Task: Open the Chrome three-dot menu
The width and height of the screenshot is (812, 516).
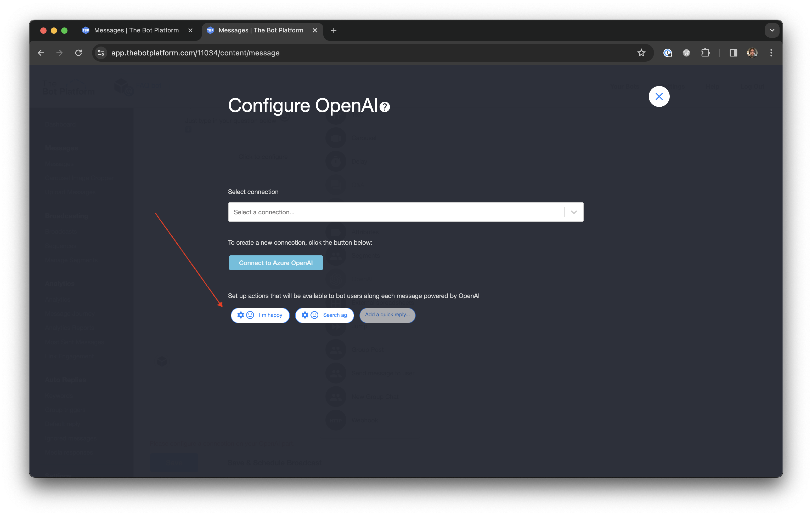Action: (771, 53)
